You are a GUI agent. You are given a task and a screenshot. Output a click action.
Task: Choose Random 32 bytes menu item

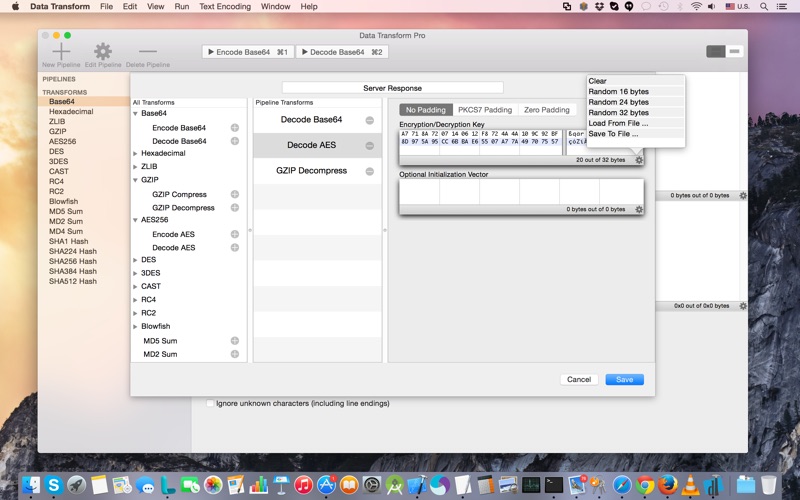click(635, 112)
